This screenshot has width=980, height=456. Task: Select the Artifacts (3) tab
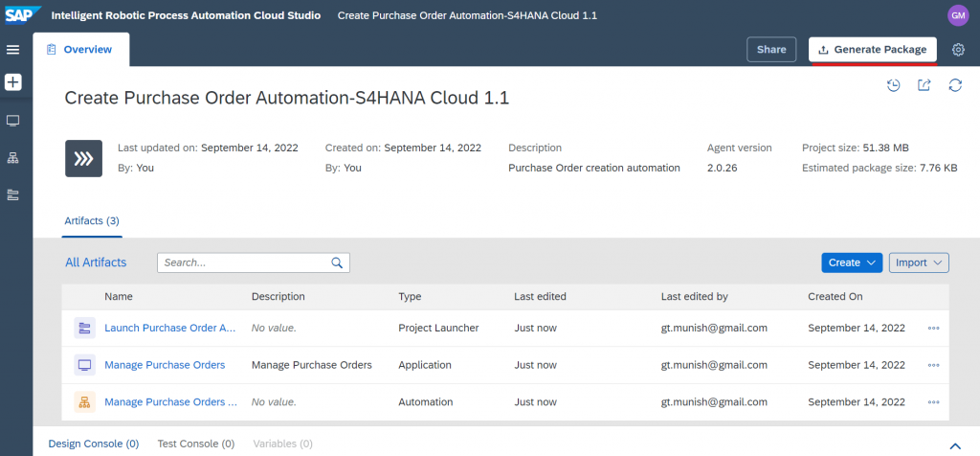[92, 220]
